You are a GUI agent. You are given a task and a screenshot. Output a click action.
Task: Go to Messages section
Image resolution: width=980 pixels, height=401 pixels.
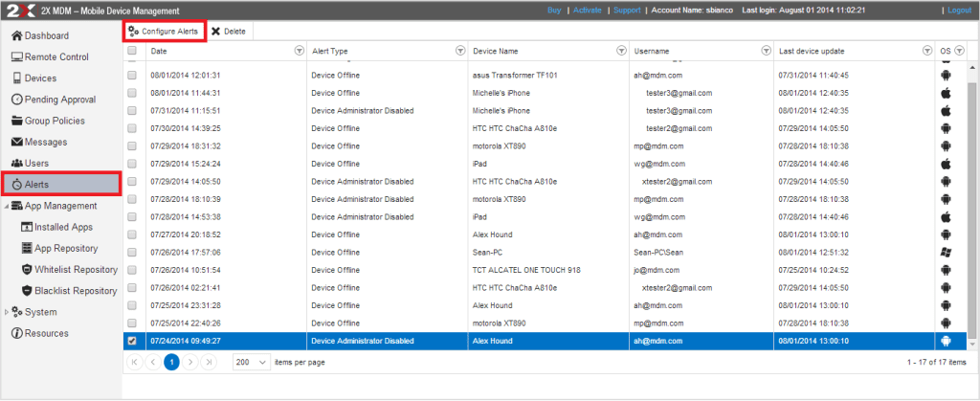click(x=38, y=142)
